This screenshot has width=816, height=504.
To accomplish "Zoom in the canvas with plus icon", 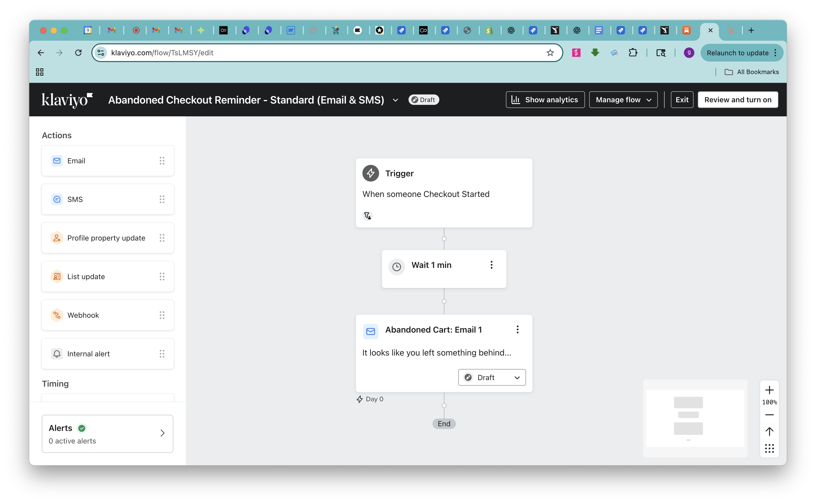I will 769,390.
